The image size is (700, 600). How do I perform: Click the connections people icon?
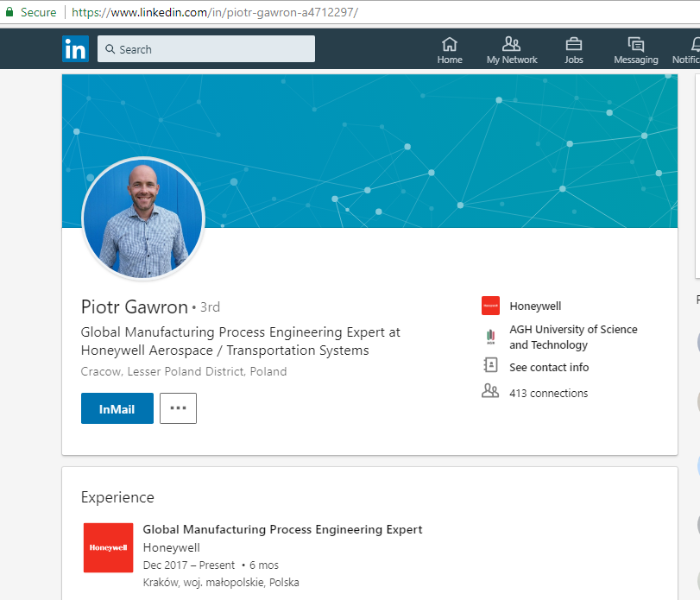(x=490, y=390)
